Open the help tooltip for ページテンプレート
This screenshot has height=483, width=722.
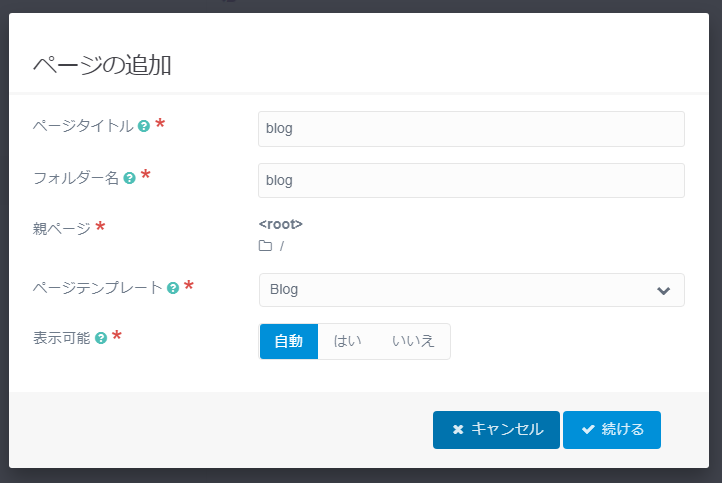[x=173, y=288]
